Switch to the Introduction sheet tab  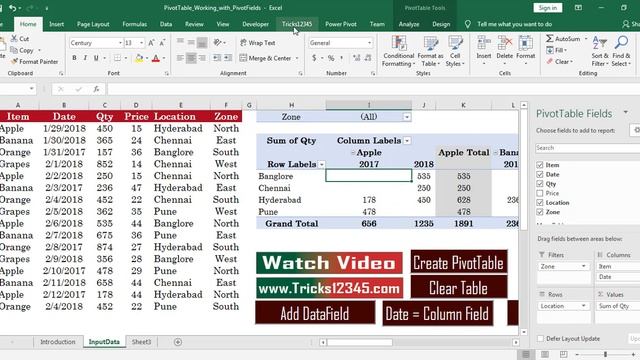click(58, 342)
